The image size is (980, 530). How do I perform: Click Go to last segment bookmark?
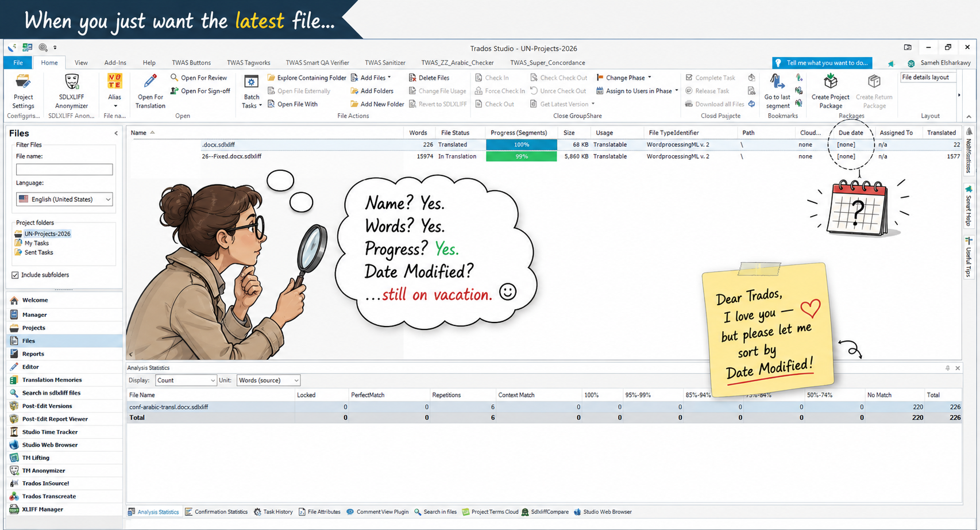click(777, 91)
